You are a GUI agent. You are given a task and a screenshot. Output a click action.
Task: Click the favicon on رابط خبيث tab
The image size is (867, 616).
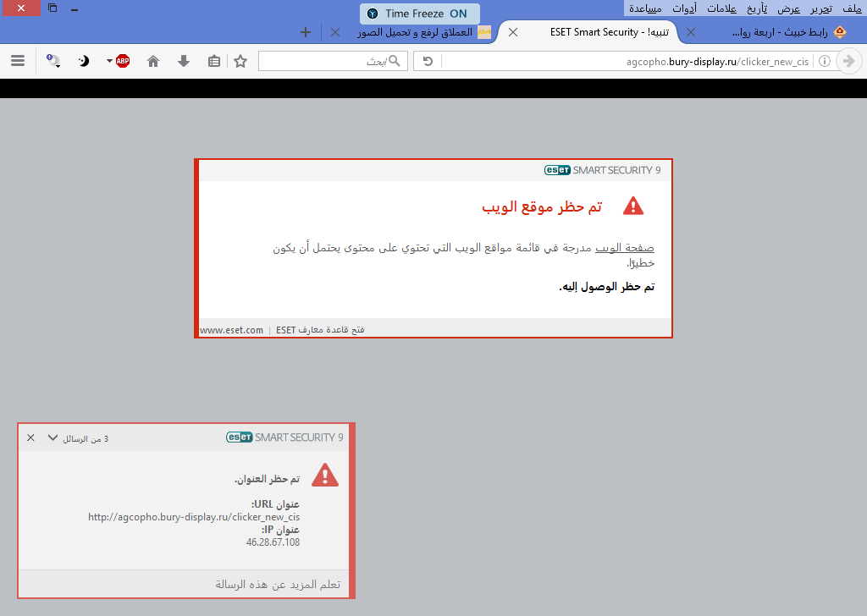(x=839, y=32)
